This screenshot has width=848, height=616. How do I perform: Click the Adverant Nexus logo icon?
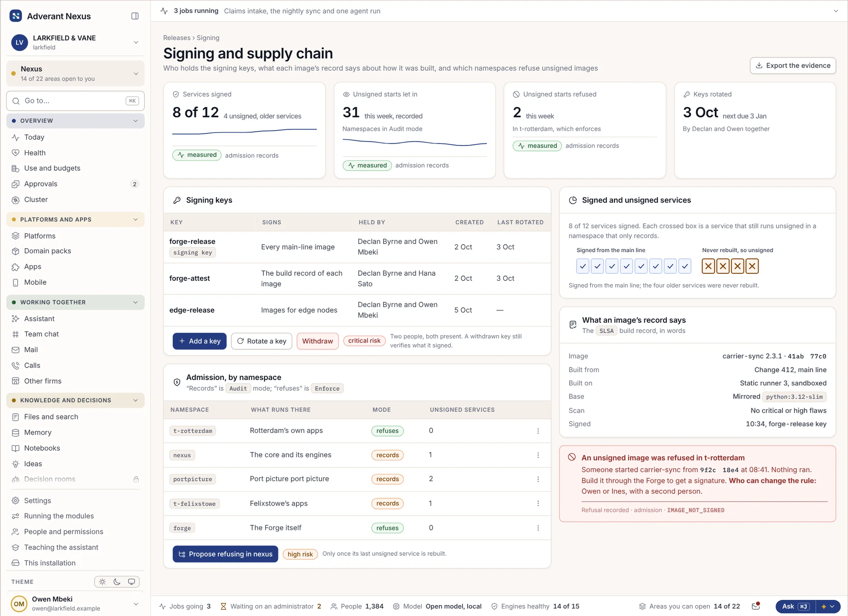(16, 16)
